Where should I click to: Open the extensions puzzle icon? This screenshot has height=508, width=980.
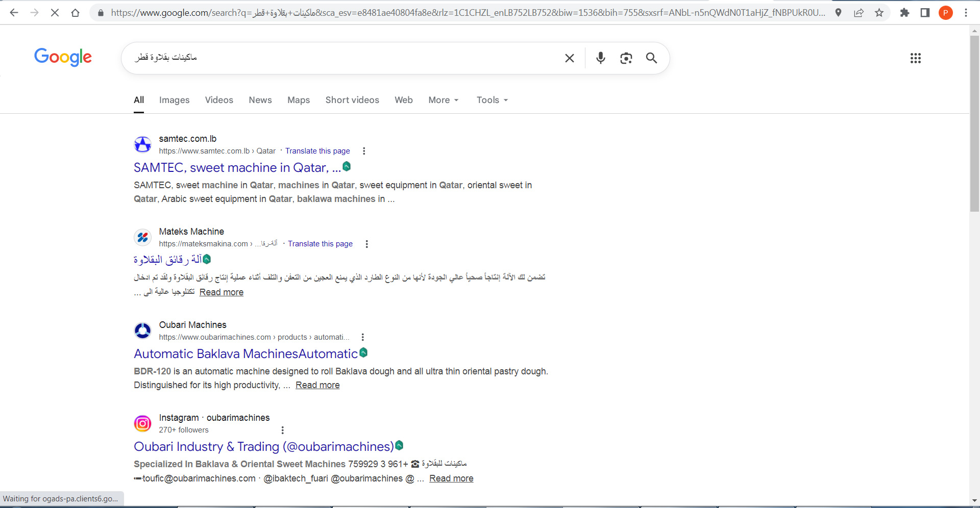[x=904, y=13]
